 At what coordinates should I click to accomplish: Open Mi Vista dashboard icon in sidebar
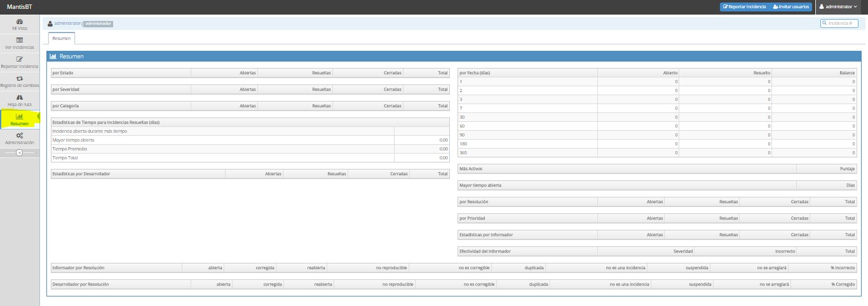coord(20,22)
